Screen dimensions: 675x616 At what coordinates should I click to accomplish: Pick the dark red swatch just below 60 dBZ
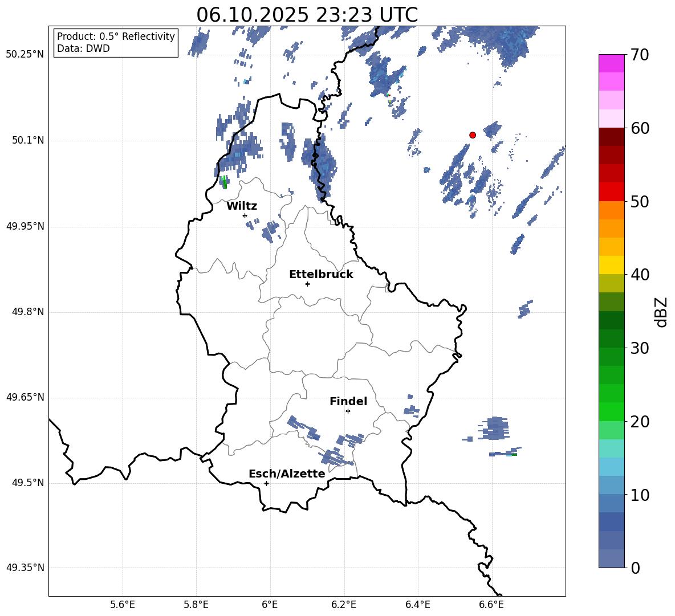(611, 137)
